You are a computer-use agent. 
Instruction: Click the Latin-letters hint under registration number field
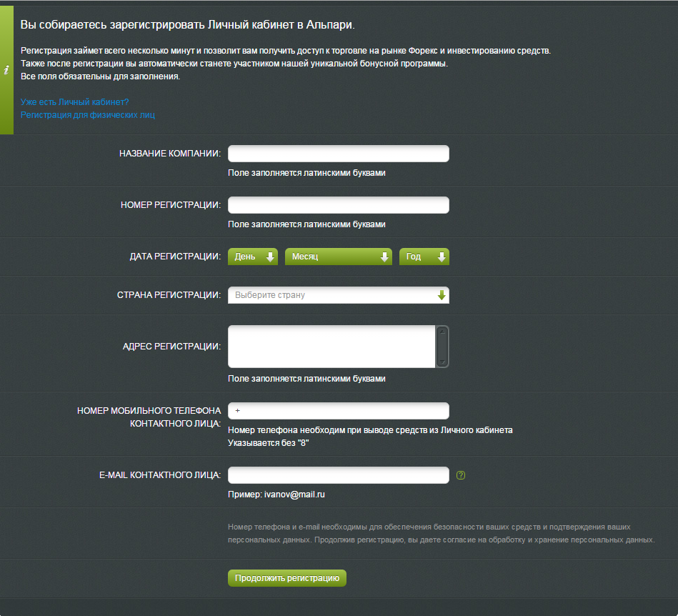(306, 224)
